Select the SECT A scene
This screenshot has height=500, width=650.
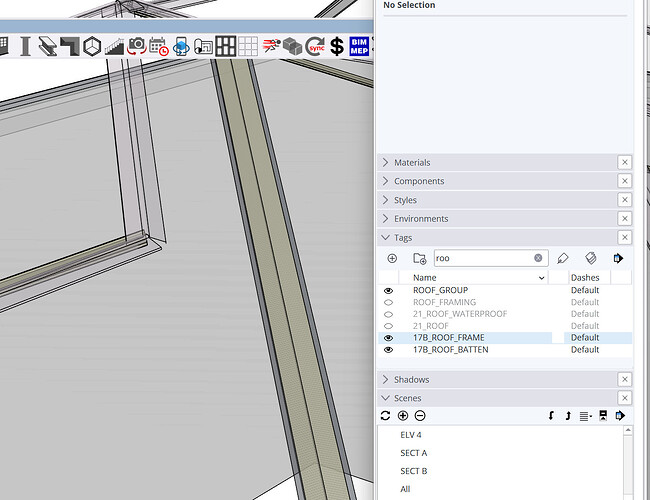[x=414, y=453]
